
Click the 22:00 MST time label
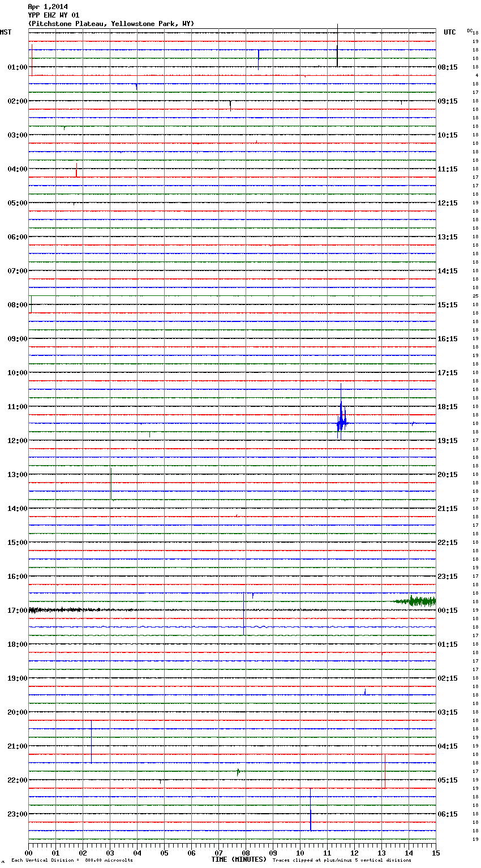point(18,780)
